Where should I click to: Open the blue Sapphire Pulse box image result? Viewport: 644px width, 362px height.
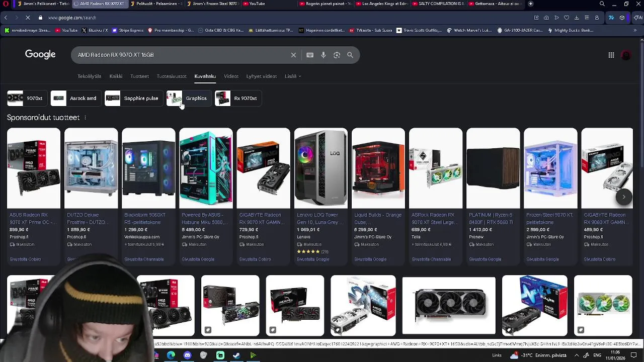pyautogui.click(x=534, y=305)
